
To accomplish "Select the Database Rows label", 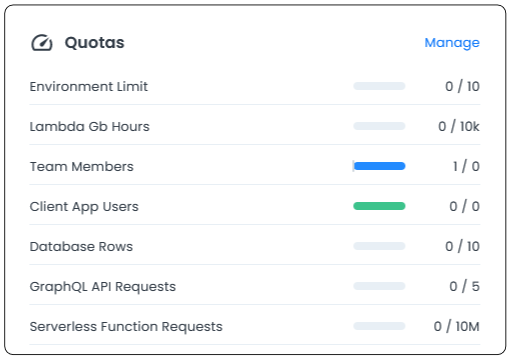I will tap(81, 246).
